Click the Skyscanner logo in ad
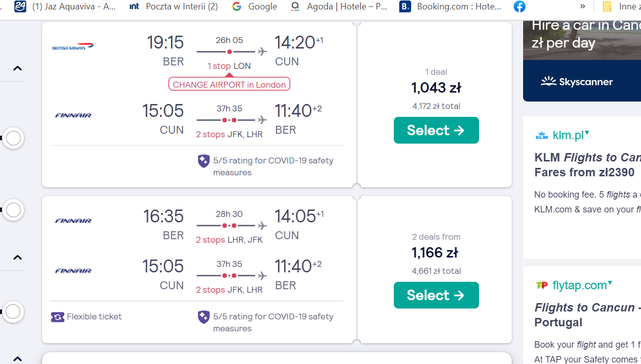Screen dimensions: 641x364 577,82
